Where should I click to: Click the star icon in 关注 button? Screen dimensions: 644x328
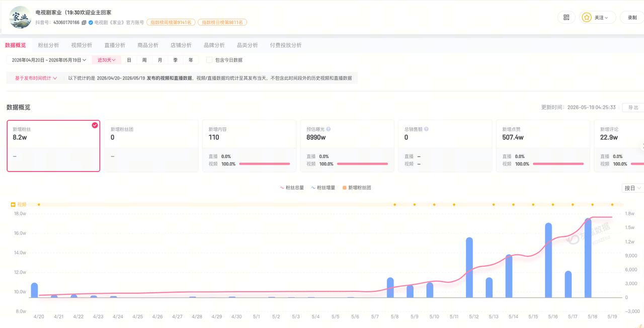tap(587, 17)
